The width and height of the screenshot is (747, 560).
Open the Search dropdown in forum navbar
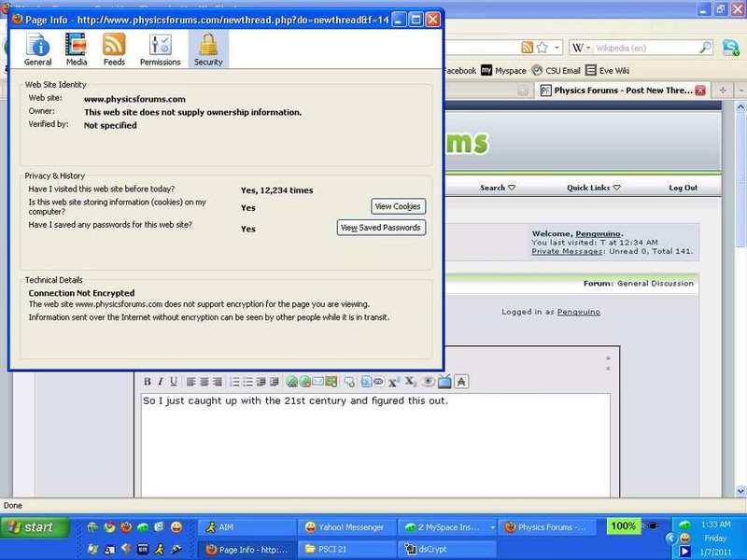click(498, 188)
